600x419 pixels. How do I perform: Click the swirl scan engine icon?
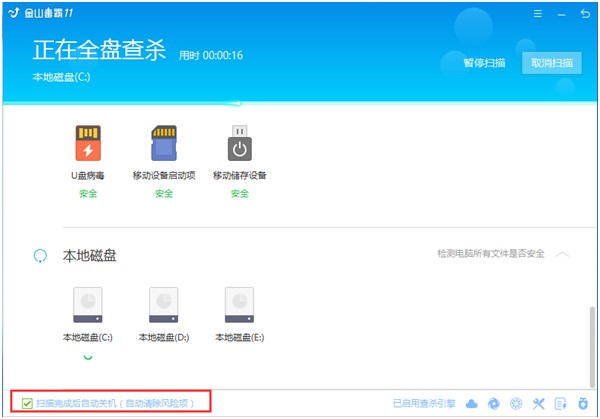click(494, 404)
